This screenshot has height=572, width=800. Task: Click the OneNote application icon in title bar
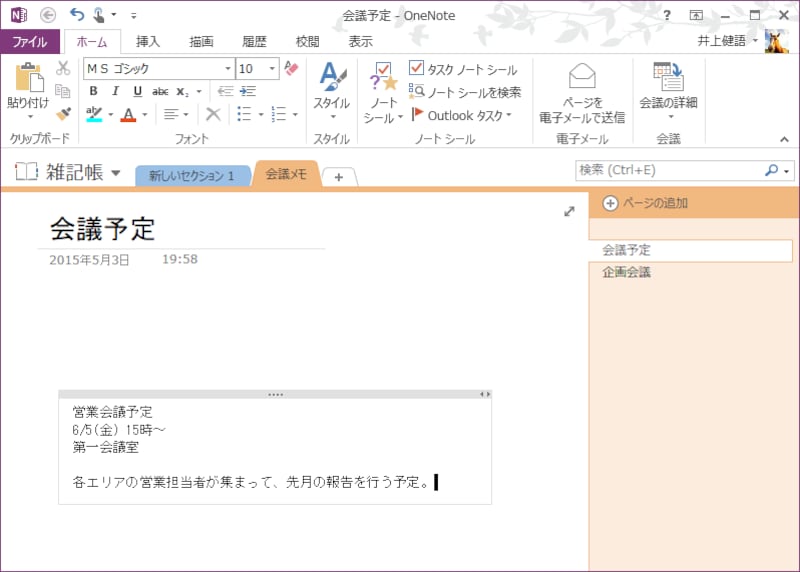(19, 15)
